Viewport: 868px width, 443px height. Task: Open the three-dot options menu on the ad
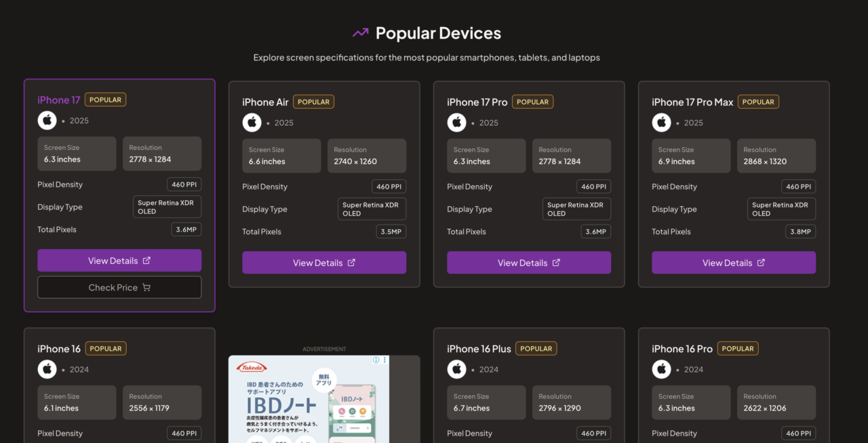pyautogui.click(x=384, y=360)
